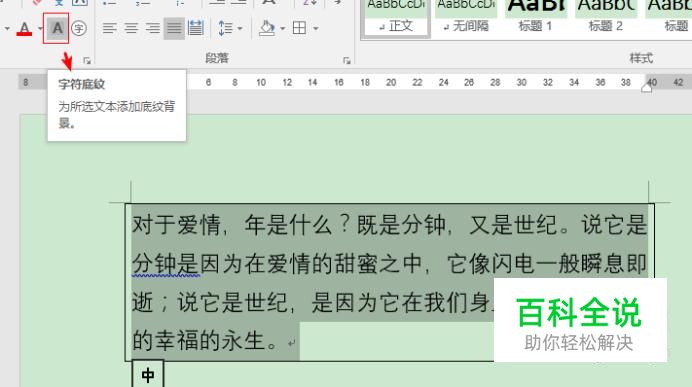
Task: Open the 段落 group dialog launcher
Action: pos(346,61)
